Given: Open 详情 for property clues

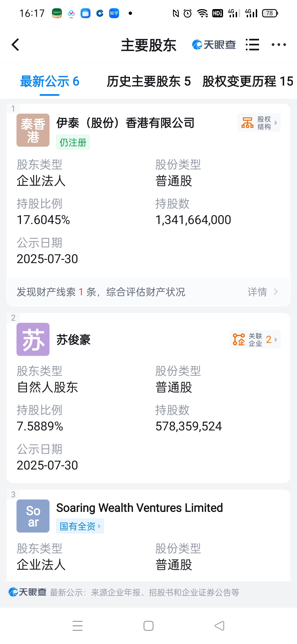Looking at the screenshot, I should [x=263, y=292].
